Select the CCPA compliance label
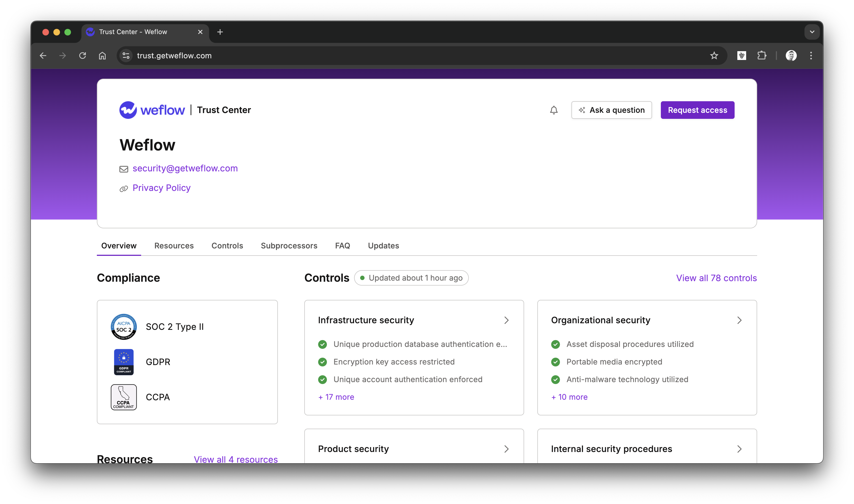 158,397
